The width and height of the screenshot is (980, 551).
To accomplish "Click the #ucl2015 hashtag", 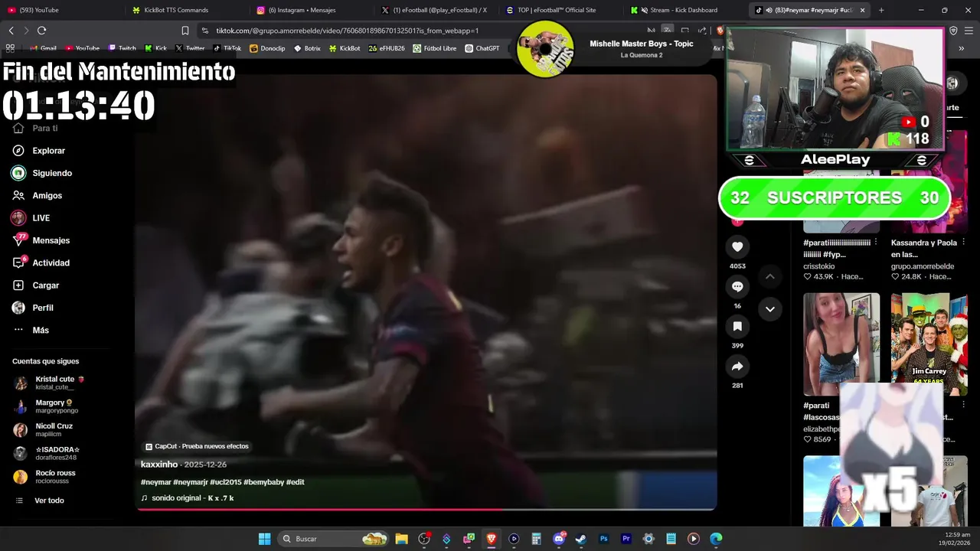I will point(226,482).
